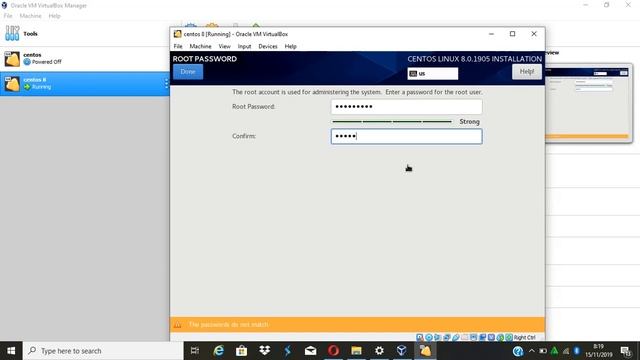Open Input menu of VM window
Screen dimensions: 640x360
pyautogui.click(x=244, y=47)
